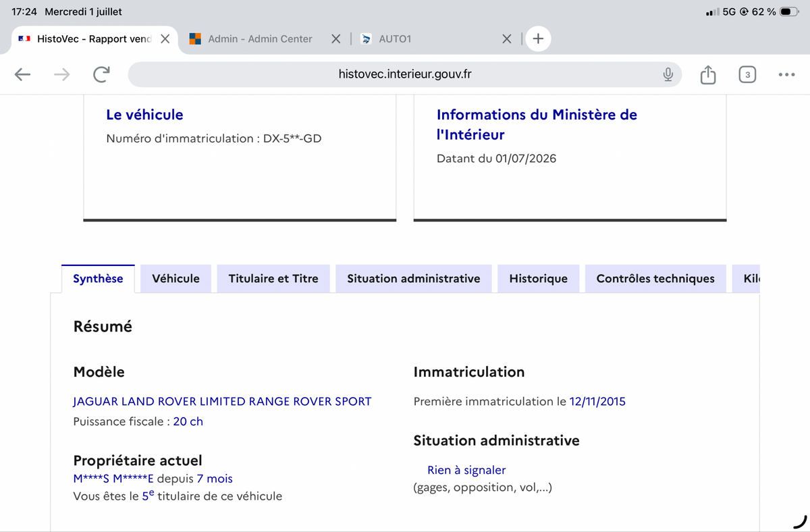Image resolution: width=810 pixels, height=532 pixels.
Task: Add a new tab with the plus button
Action: [x=538, y=39]
